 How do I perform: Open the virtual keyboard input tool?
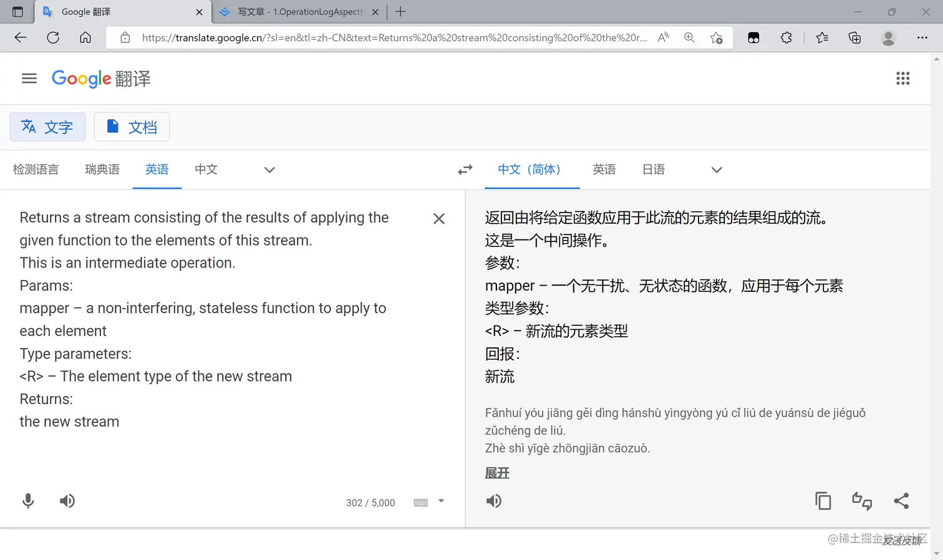421,503
